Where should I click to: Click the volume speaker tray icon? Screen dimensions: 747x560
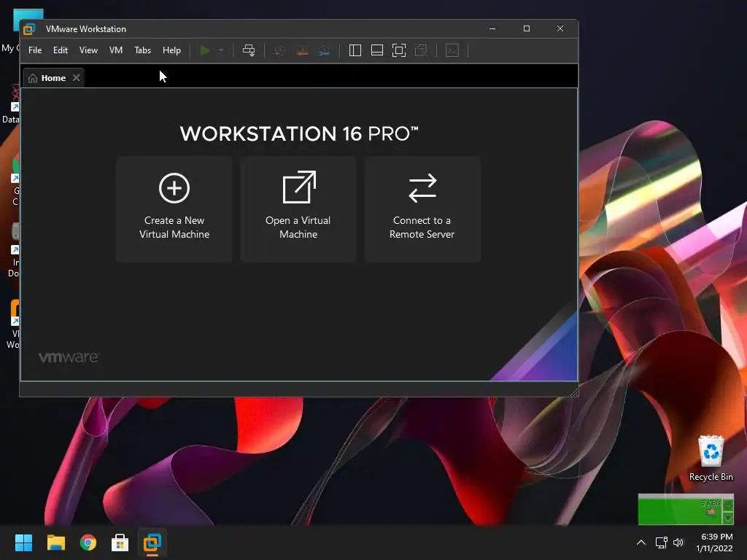678,542
